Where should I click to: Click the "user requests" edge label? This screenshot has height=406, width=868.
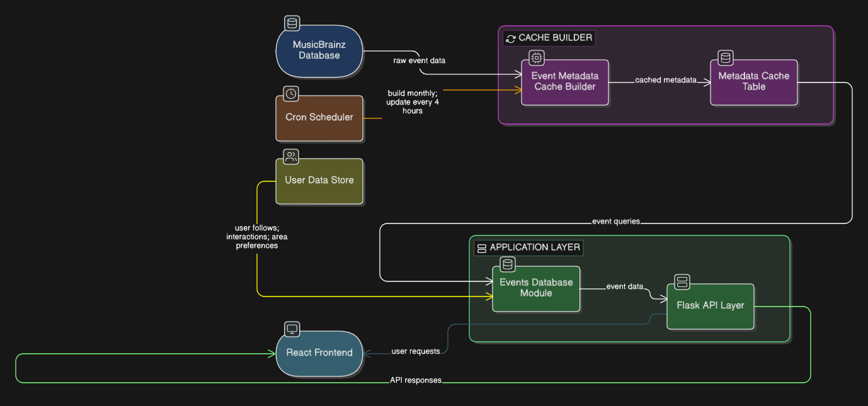coord(415,351)
